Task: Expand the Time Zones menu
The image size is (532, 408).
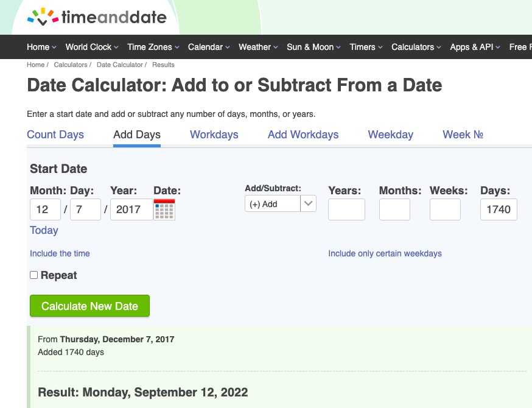Action: coord(153,47)
